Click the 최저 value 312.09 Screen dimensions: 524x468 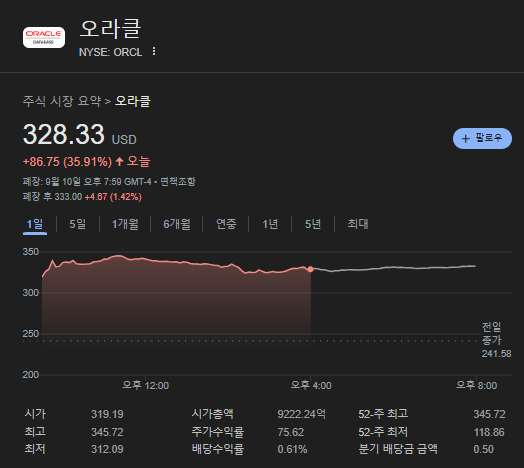coord(107,449)
